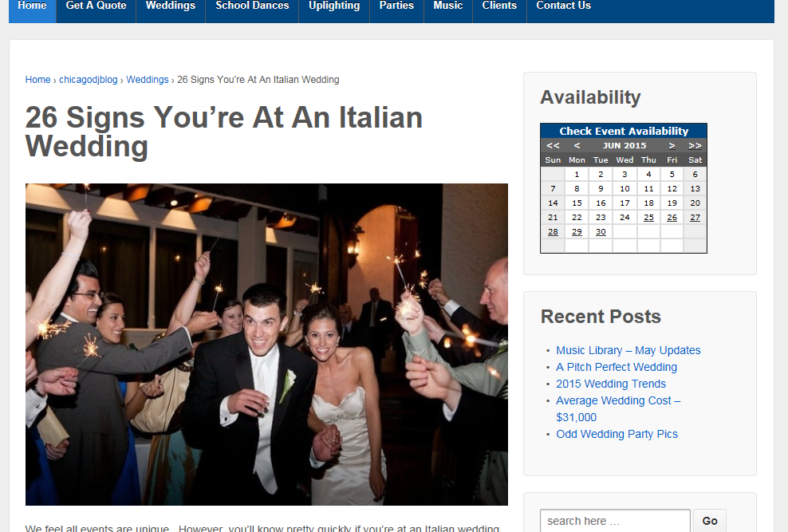
Task: Click chicagodjblog breadcrumb link
Action: coord(88,80)
